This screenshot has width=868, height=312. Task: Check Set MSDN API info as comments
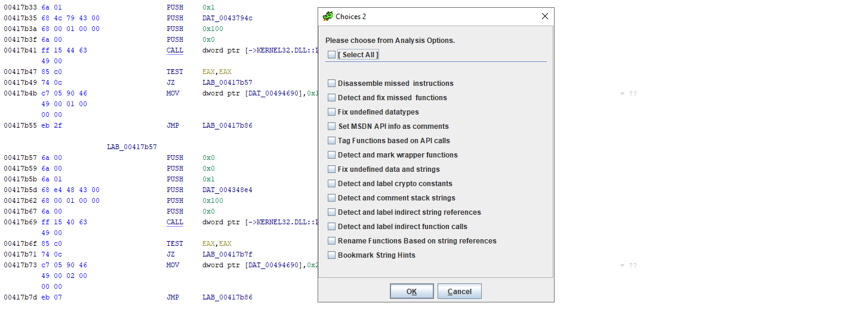pos(331,126)
